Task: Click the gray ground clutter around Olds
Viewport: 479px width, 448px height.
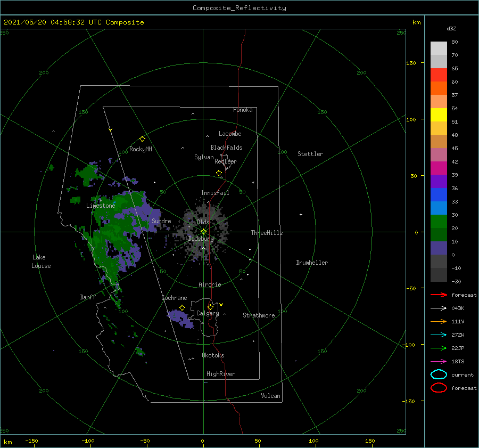Action: click(x=203, y=231)
